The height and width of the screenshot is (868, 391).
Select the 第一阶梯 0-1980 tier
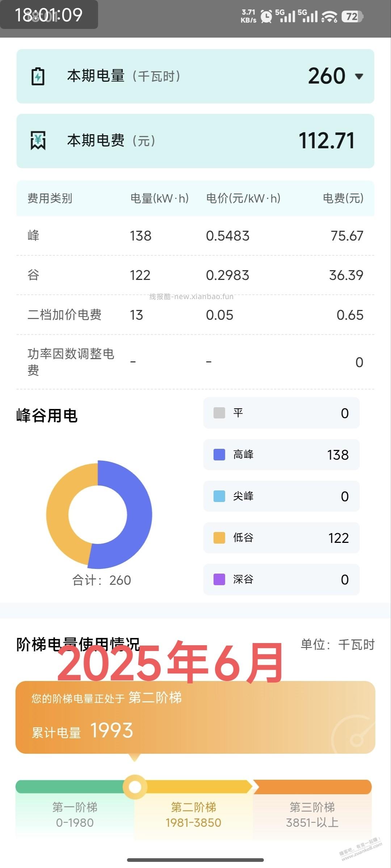(75, 814)
